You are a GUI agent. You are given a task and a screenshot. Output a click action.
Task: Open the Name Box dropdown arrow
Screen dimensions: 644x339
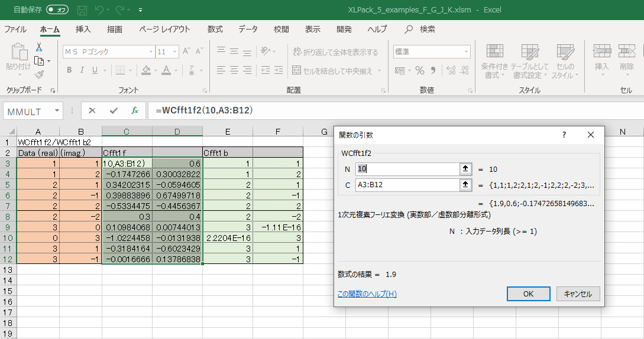(57, 111)
